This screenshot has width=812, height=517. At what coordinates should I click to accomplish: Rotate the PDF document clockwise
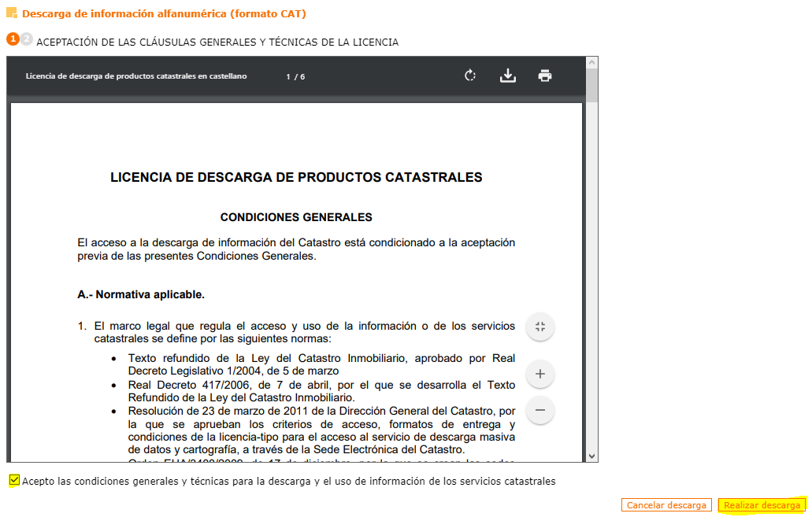469,76
